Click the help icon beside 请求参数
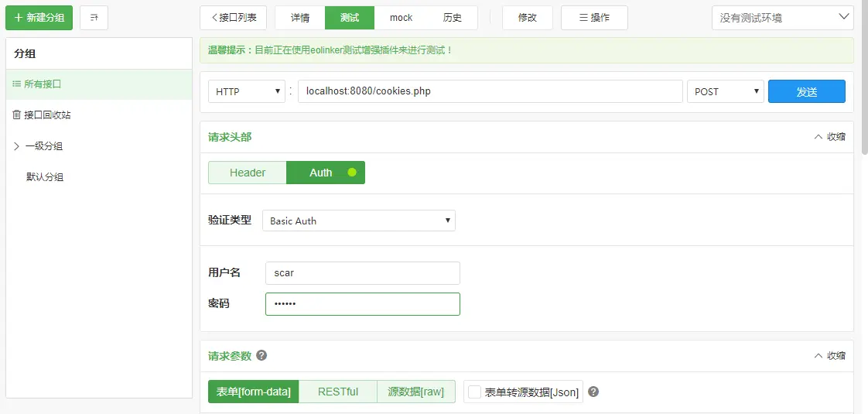This screenshot has width=868, height=414. [261, 355]
